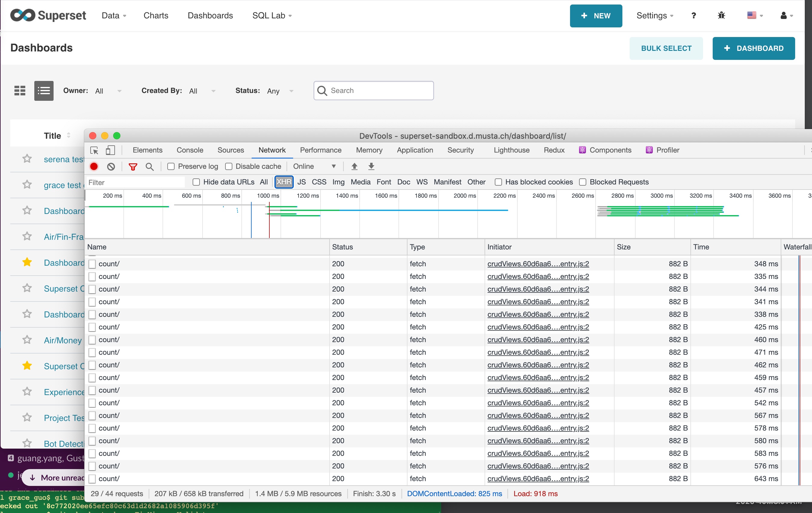Image resolution: width=812 pixels, height=513 pixels.
Task: Star the serena test dashboard
Action: (27, 159)
